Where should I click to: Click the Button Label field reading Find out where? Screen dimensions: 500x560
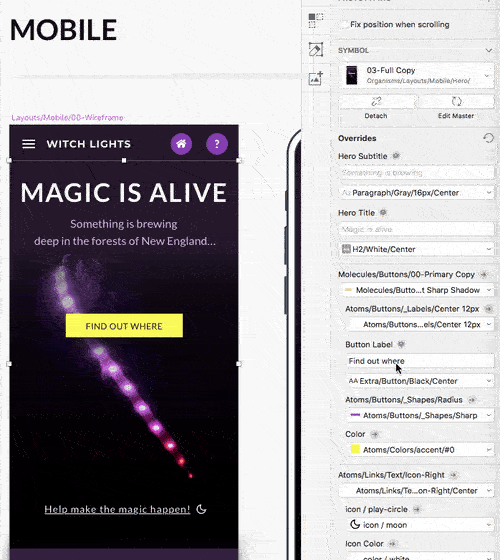(x=420, y=361)
